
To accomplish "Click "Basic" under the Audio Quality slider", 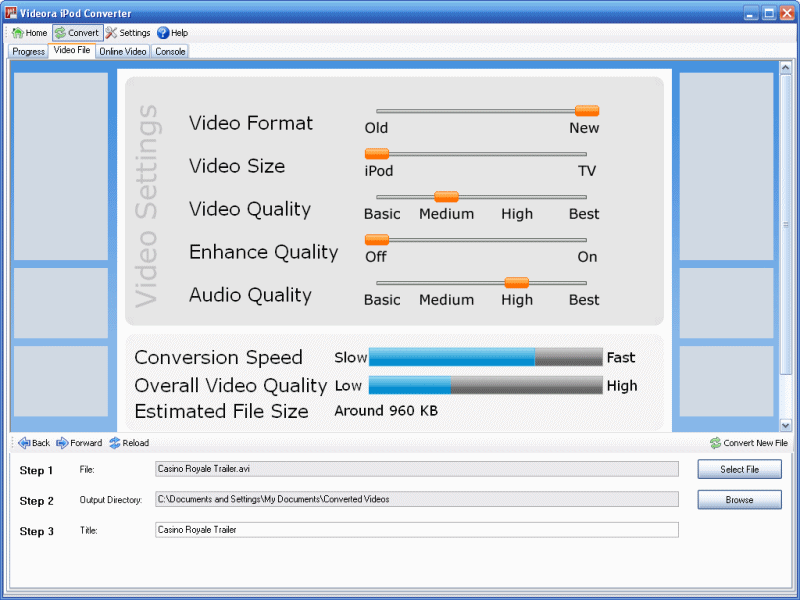I will click(382, 299).
